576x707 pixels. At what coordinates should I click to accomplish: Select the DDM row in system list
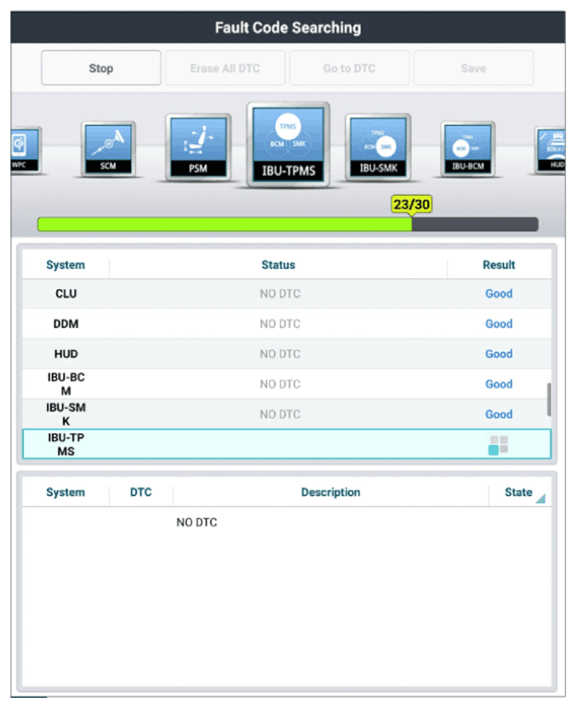click(x=287, y=324)
